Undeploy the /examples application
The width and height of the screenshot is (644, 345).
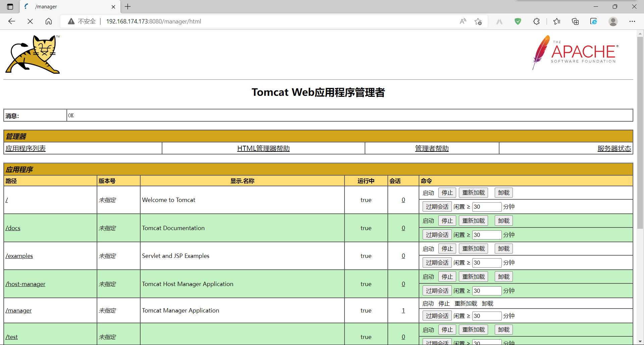(x=504, y=249)
